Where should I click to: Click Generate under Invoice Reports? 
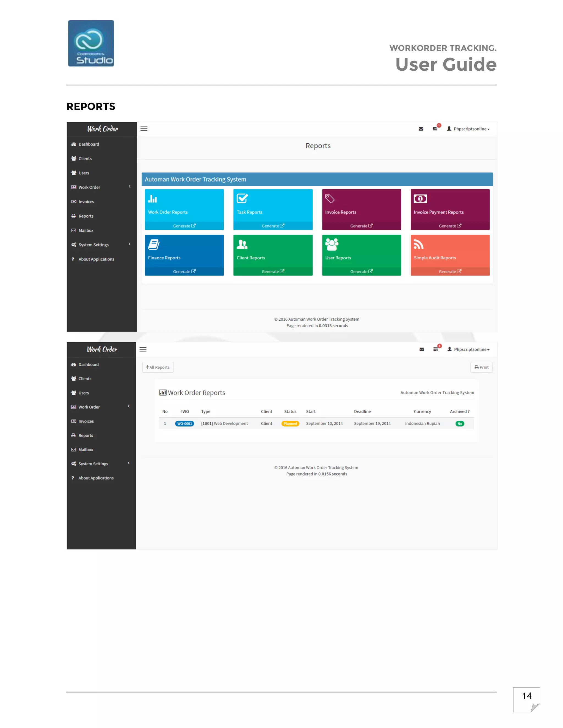coord(361,226)
